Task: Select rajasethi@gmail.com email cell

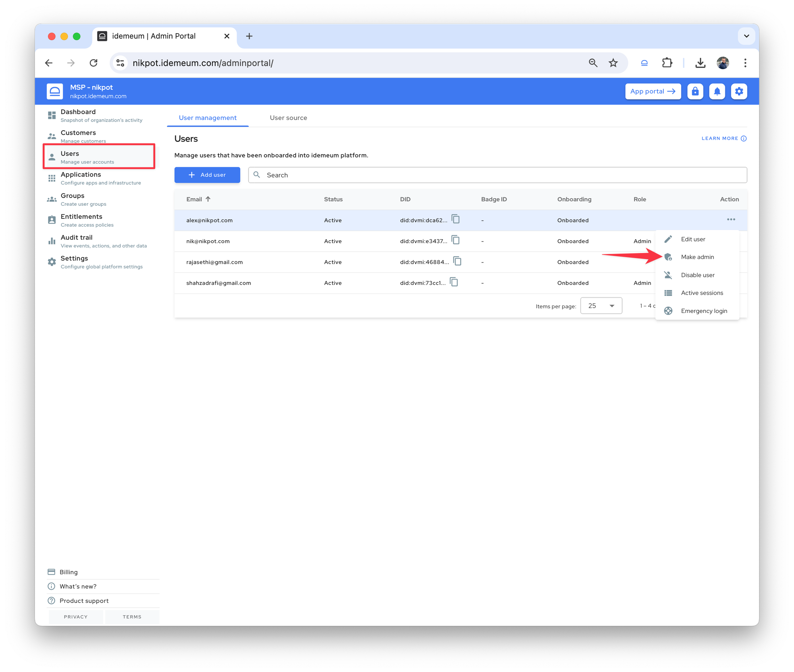Action: [214, 262]
